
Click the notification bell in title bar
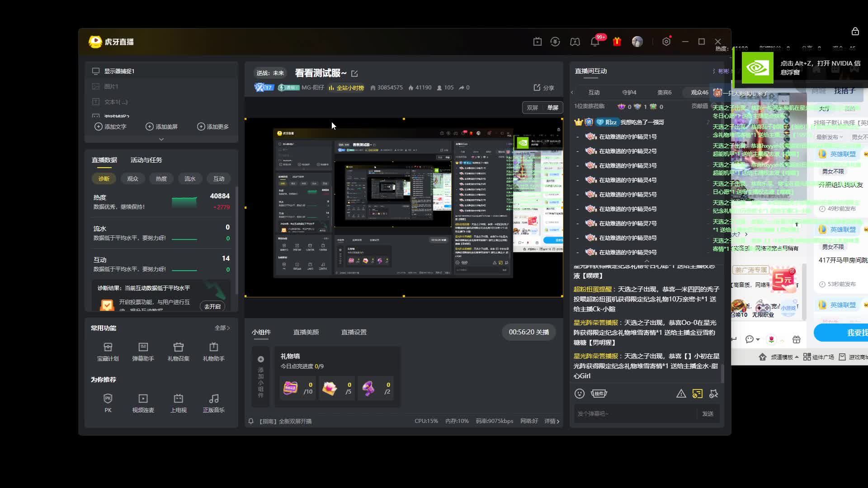(594, 42)
